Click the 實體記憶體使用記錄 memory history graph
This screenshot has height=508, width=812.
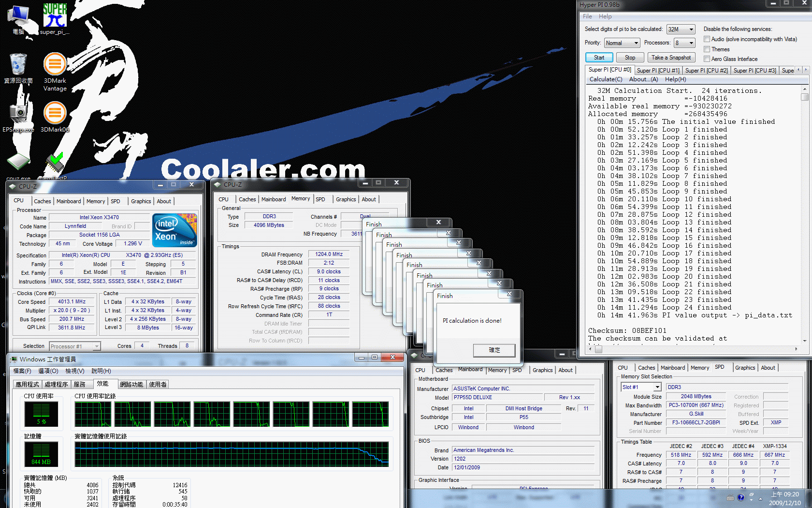232,454
